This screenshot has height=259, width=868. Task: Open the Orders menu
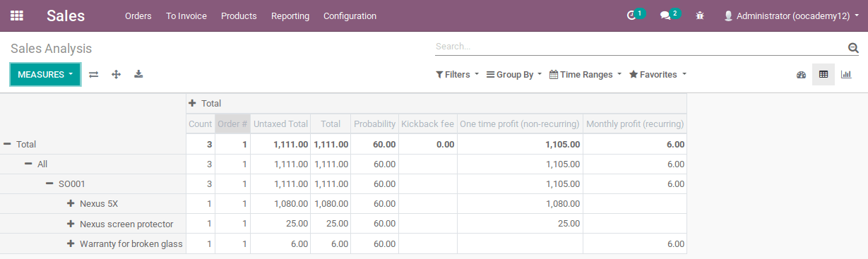[x=138, y=16]
